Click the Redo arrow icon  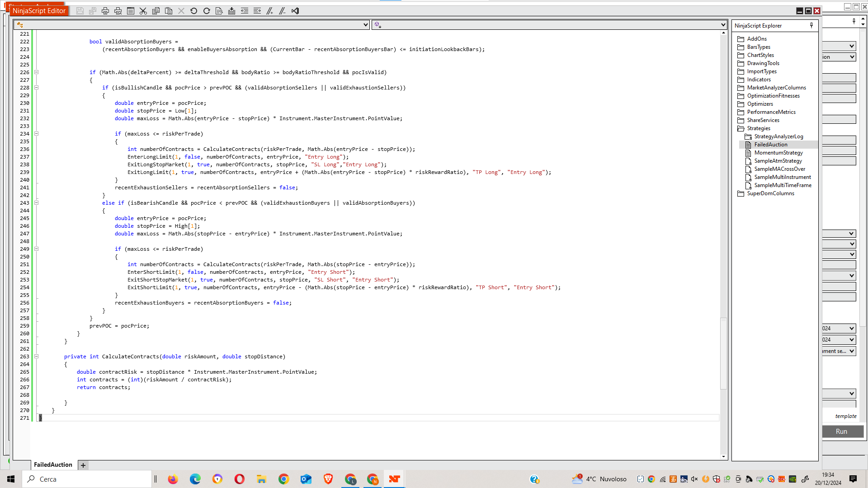(207, 11)
